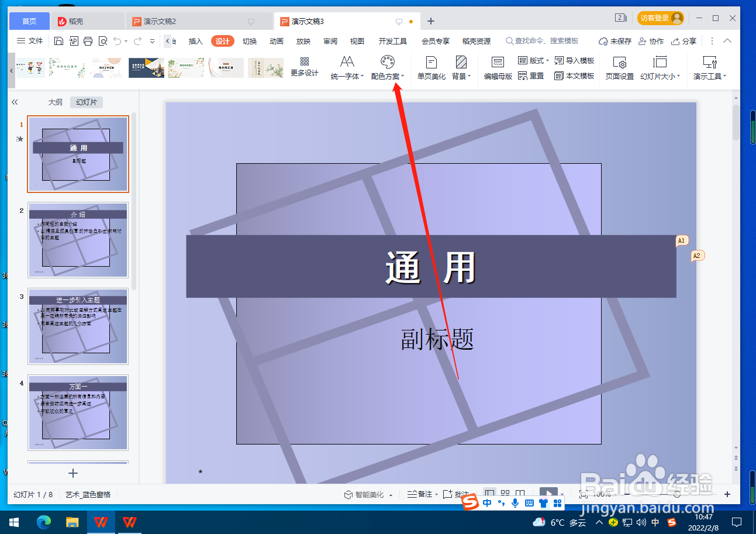Click 访客登录 guest login button
The width and height of the screenshot is (756, 534).
661,18
